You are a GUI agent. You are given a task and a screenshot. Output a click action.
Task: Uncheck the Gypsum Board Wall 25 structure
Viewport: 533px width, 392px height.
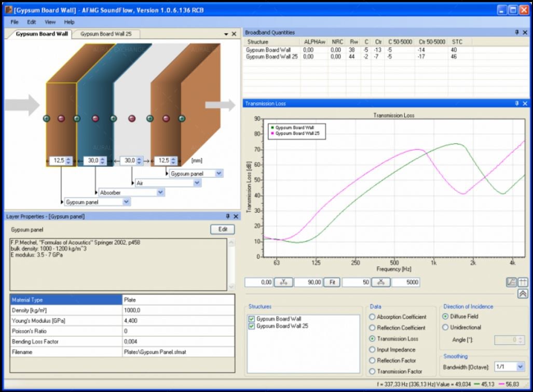pos(252,327)
